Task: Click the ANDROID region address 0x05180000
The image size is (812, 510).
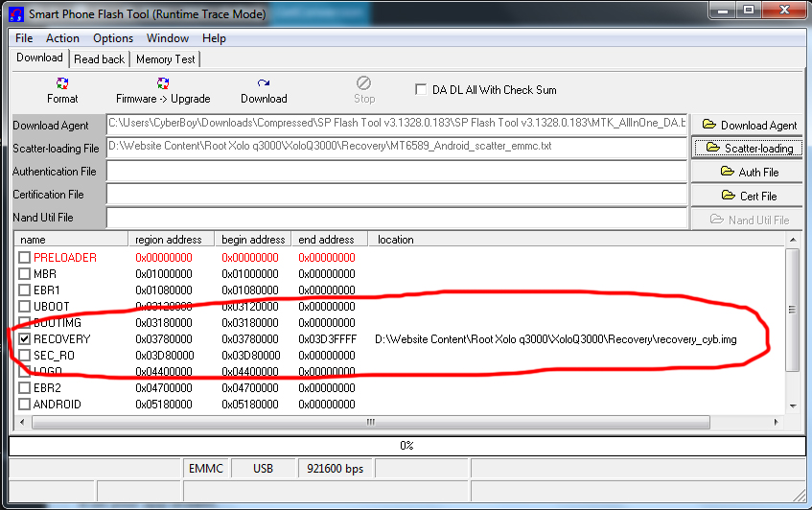Action: coord(164,405)
